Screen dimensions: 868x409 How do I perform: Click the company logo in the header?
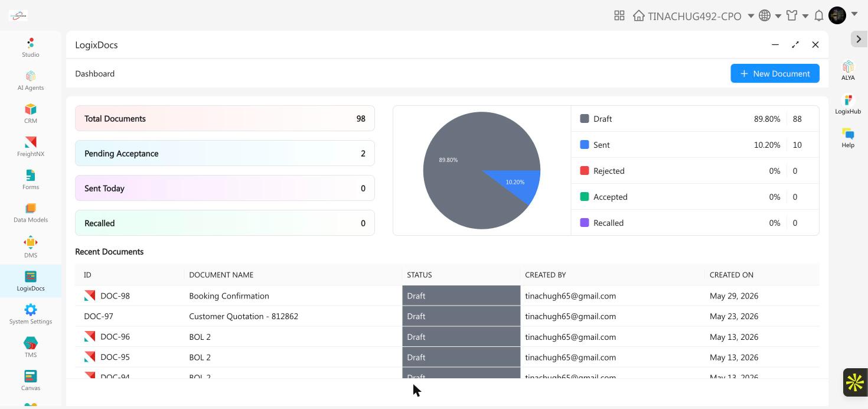pyautogui.click(x=18, y=15)
